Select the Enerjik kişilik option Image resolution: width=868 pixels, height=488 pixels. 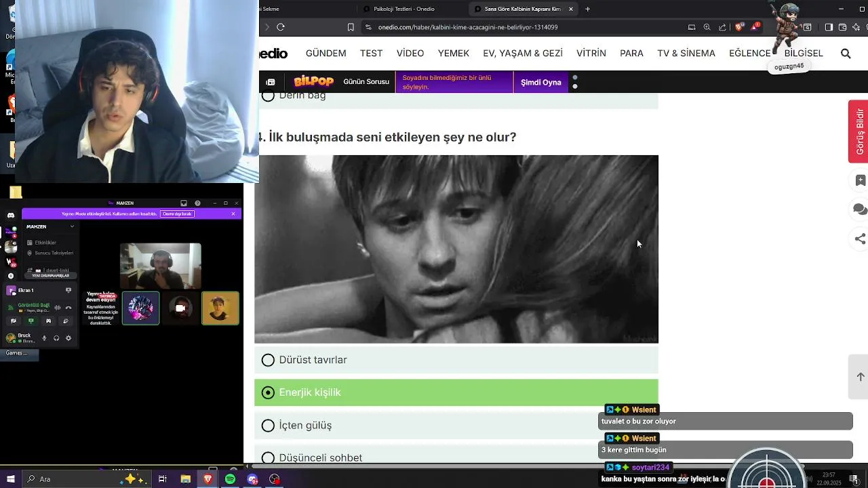[456, 392]
